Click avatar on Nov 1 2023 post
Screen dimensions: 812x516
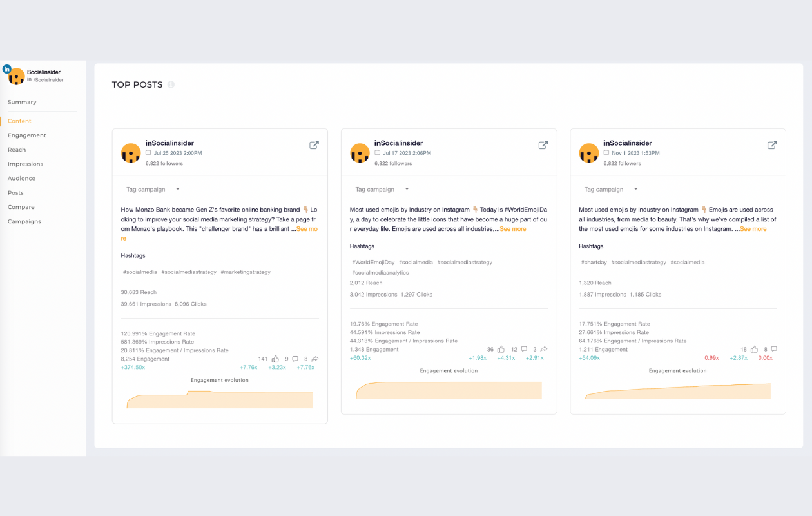[588, 154]
